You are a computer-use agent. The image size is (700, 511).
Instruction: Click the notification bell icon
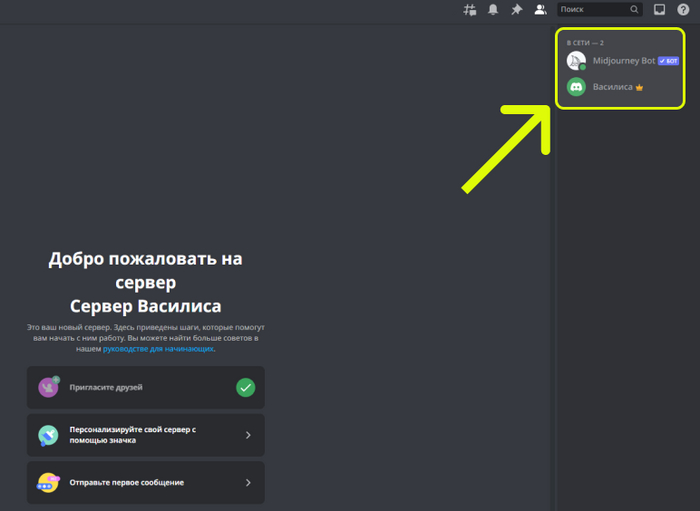493,10
